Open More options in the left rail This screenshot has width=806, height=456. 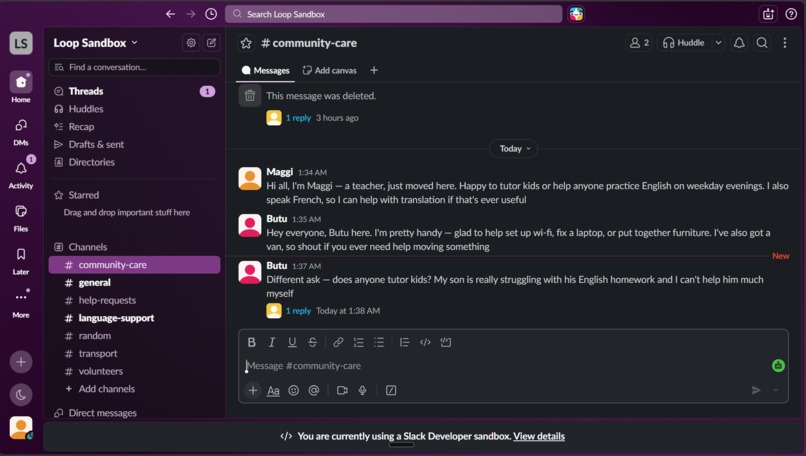(21, 303)
